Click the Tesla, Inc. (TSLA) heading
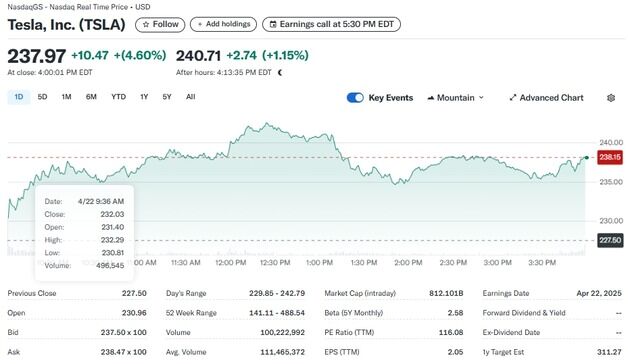This screenshot has width=628, height=364. click(x=66, y=25)
